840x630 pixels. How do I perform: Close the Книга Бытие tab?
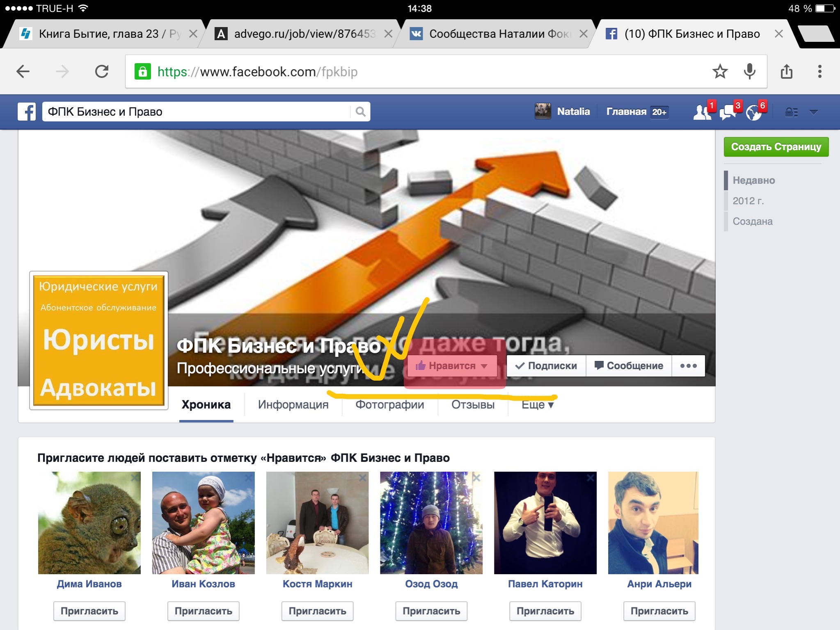pyautogui.click(x=193, y=34)
